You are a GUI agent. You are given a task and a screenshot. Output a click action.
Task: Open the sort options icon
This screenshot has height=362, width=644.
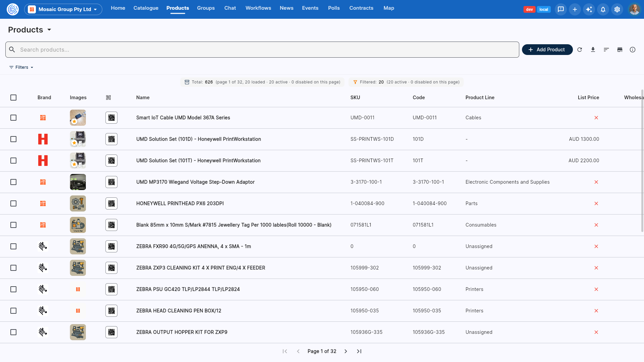(606, 50)
